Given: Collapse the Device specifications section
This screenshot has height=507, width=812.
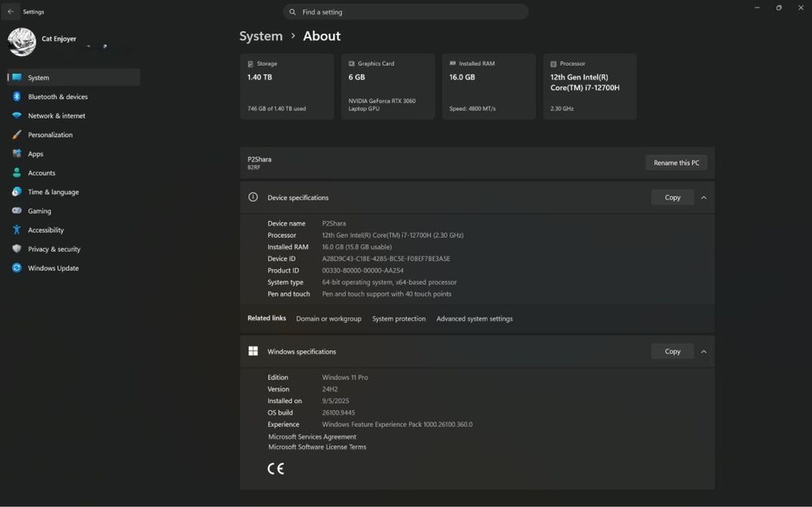Looking at the screenshot, I should (704, 197).
